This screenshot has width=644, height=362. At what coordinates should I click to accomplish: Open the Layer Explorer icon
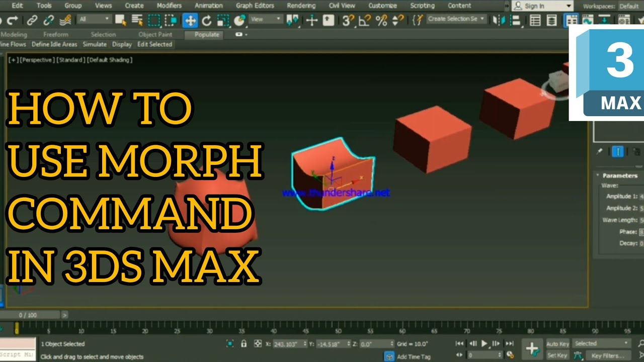tap(552, 21)
